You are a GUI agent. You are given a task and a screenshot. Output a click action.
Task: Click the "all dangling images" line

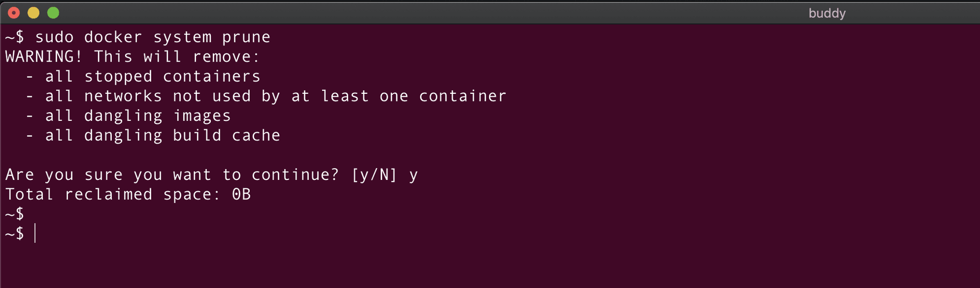tap(138, 116)
